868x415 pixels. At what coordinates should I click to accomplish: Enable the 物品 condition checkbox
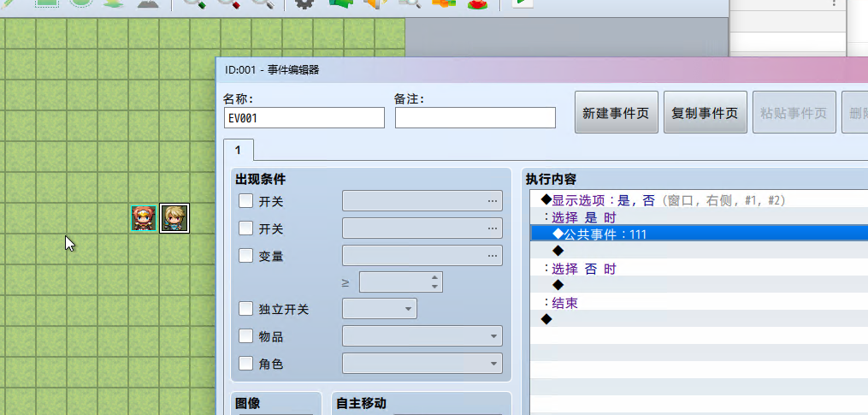coord(245,335)
